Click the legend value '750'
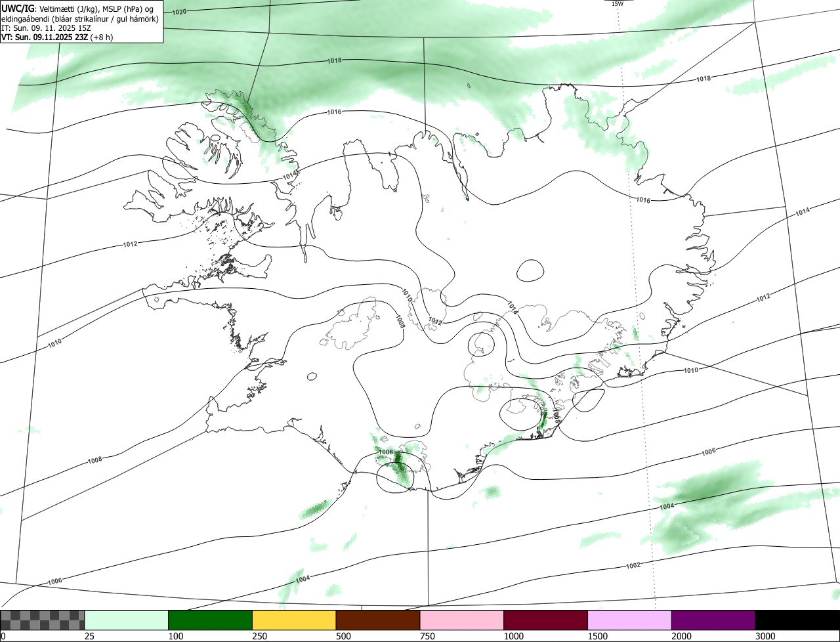The height and width of the screenshot is (642, 840). (428, 636)
